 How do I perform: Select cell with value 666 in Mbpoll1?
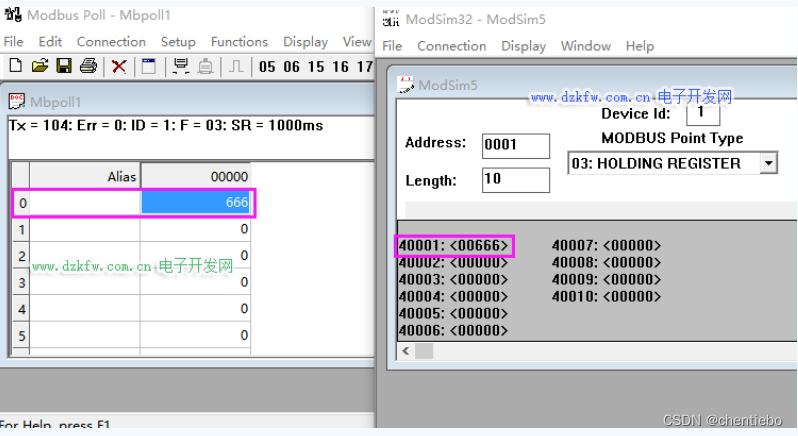point(195,202)
